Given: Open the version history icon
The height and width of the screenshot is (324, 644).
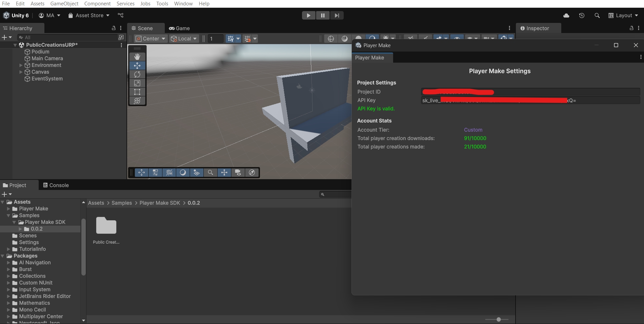Looking at the screenshot, I should (x=582, y=15).
